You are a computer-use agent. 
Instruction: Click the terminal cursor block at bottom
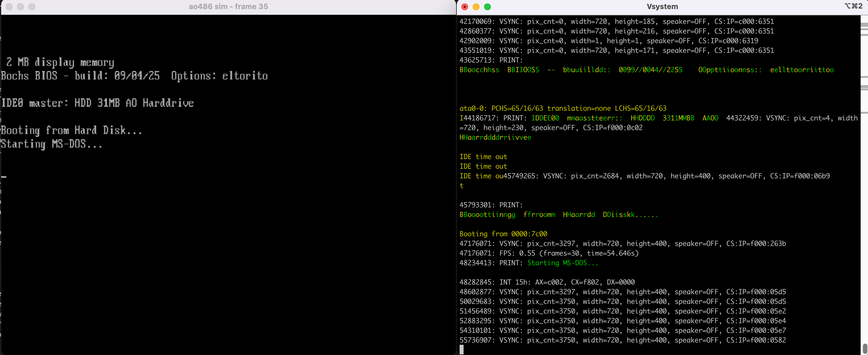pos(461,350)
